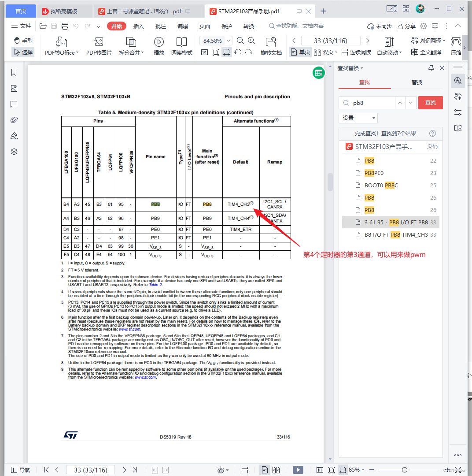This screenshot has width=472, height=476.
Task: Switch to Double page view
Action: [325, 52]
